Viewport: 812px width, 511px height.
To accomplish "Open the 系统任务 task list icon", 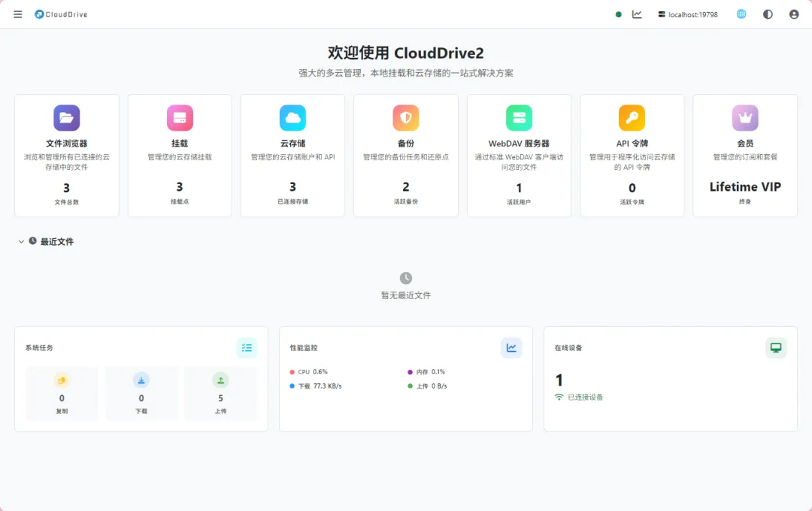I will (x=247, y=348).
